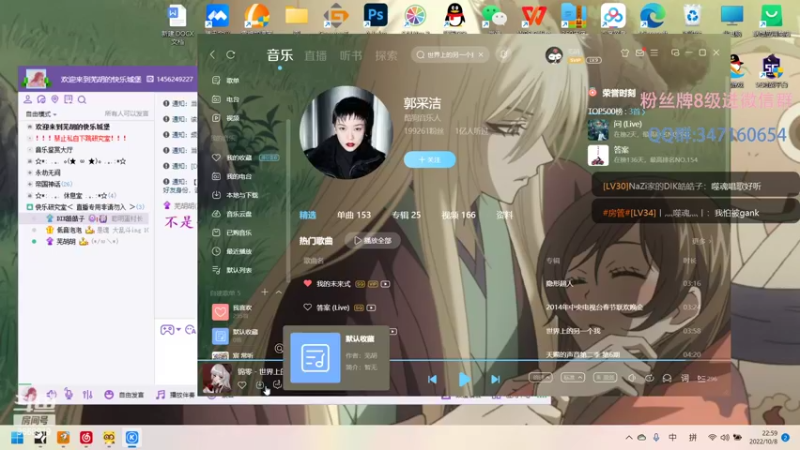Open the KuGou main menu icon

coord(654,53)
